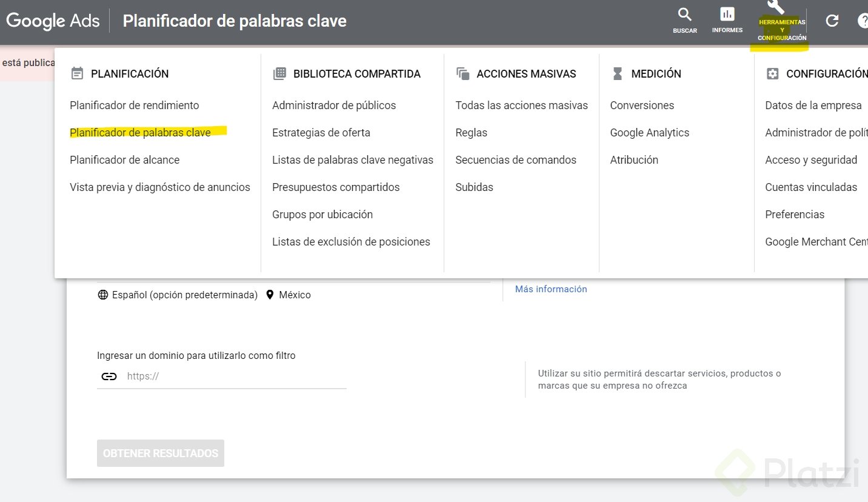Click the Obtener Resultados button

point(161,453)
